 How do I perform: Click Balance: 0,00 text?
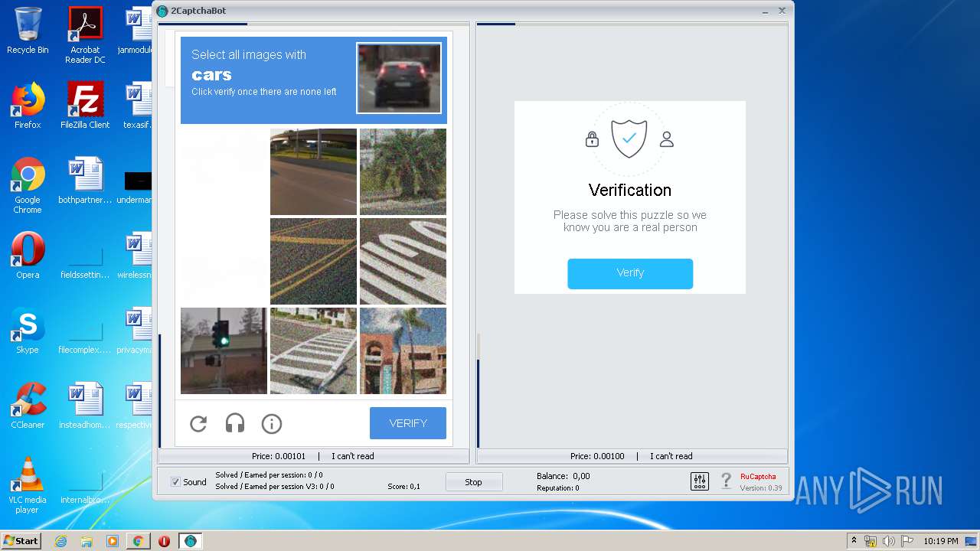pos(563,476)
